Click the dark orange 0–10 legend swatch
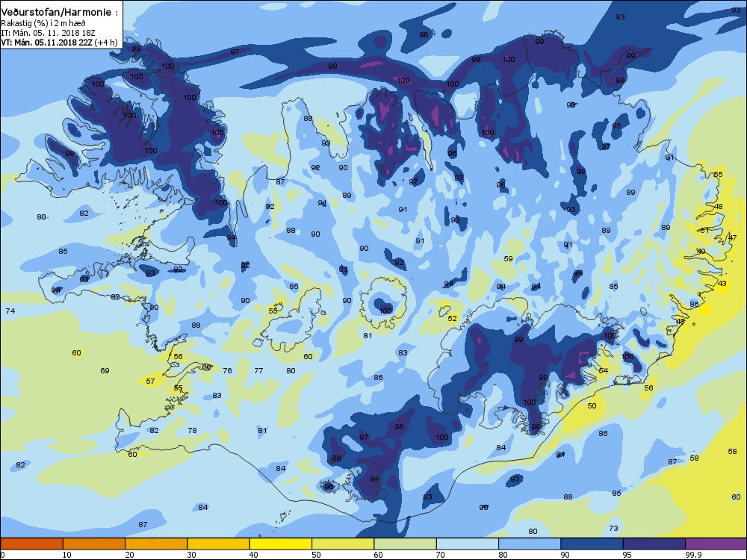Screen dimensions: 747x560 coord(31,544)
